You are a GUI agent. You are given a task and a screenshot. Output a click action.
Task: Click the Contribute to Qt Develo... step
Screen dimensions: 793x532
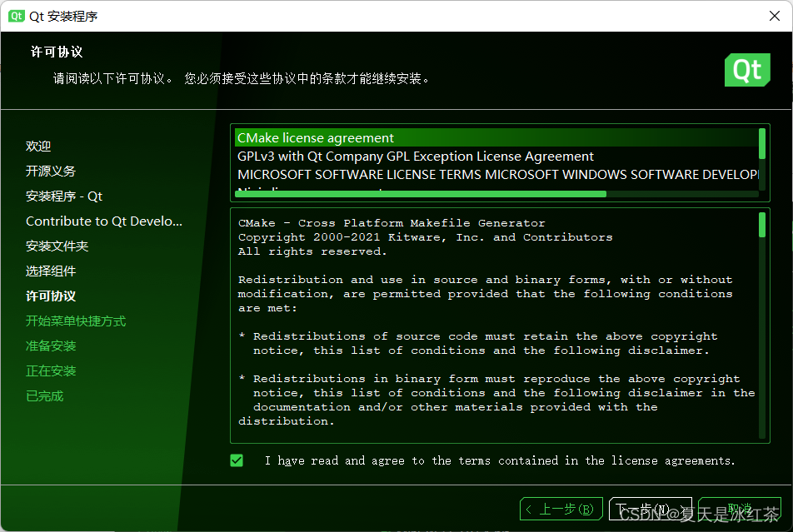pos(104,221)
